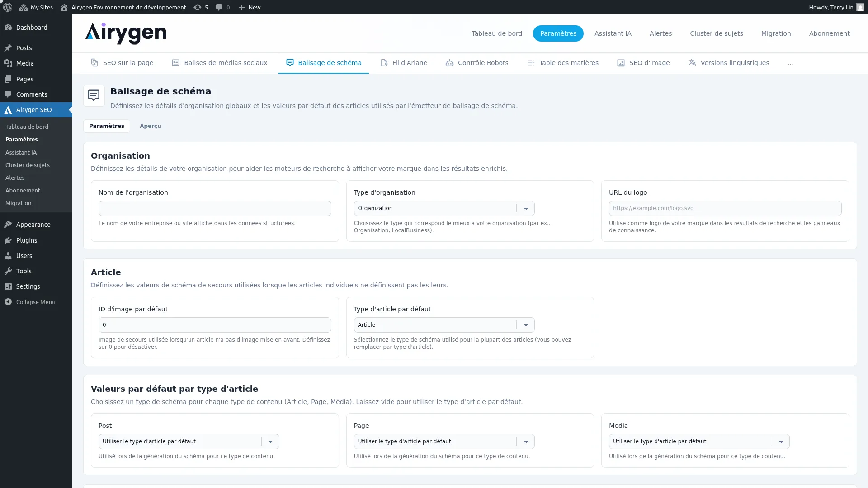Switch to the Tableau de bord top tab
Viewport: 868px width, 488px height.
click(496, 33)
